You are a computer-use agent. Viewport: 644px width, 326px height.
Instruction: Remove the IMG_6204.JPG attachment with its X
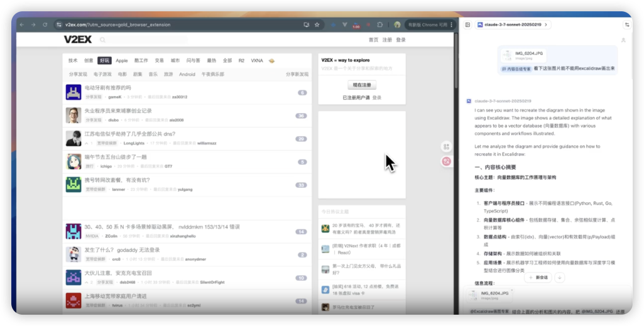(512, 290)
